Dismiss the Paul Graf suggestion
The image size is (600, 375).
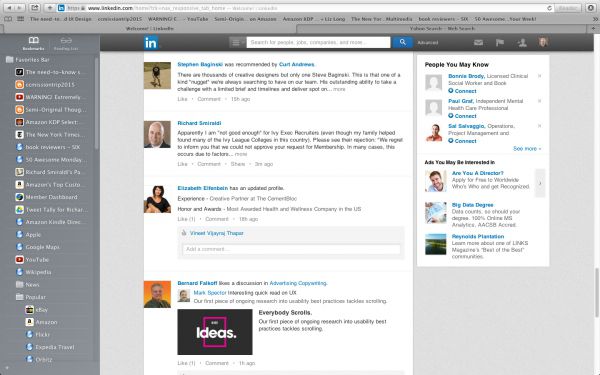pos(540,101)
